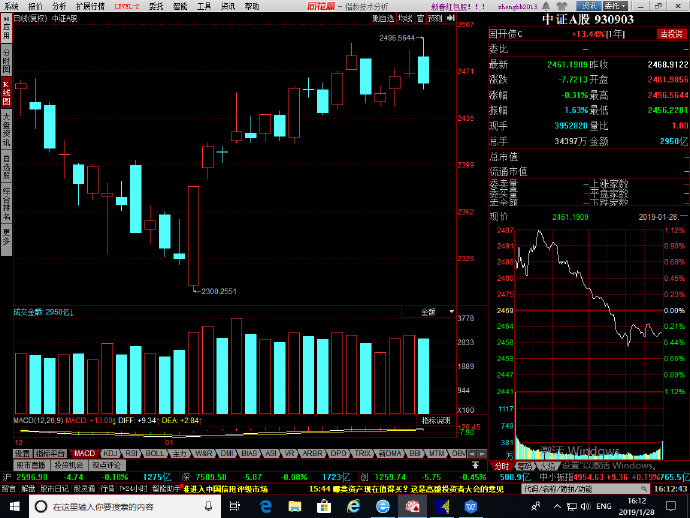Click the 均线 chart toolbar button

[405, 18]
